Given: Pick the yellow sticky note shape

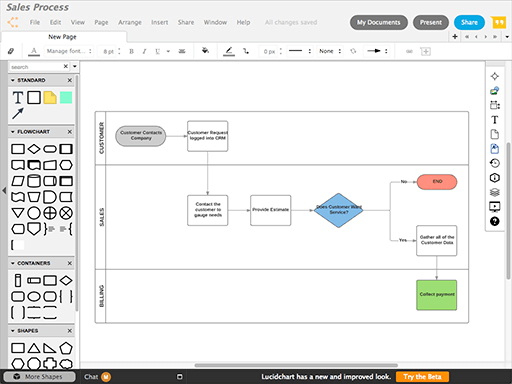Looking at the screenshot, I should (50, 98).
